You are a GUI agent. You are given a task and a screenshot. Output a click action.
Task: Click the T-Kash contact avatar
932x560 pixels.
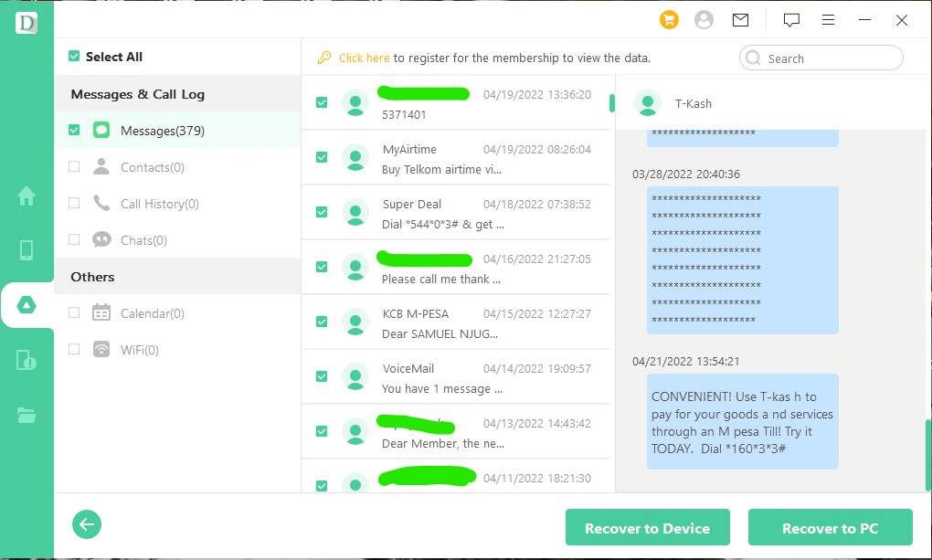(x=648, y=103)
